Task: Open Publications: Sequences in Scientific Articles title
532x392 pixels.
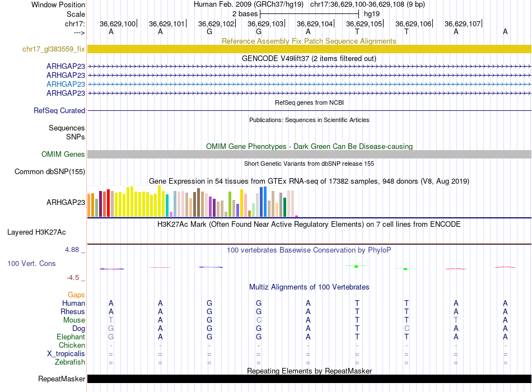Action: click(x=309, y=120)
